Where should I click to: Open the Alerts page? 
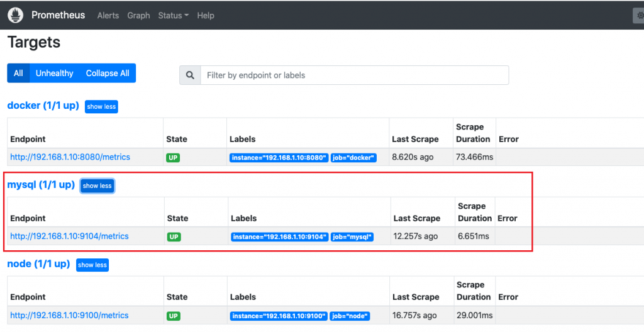108,16
